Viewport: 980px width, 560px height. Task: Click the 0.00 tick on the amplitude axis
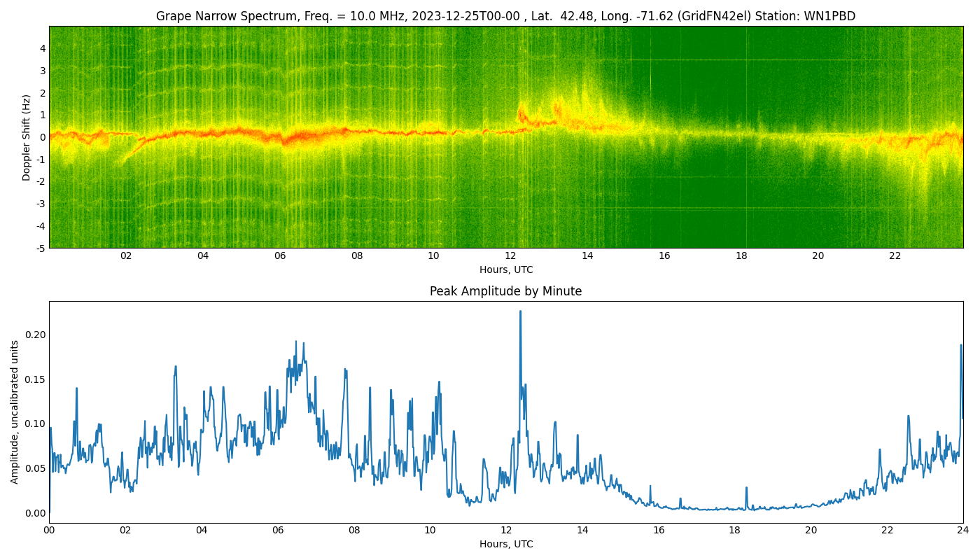tap(35, 513)
